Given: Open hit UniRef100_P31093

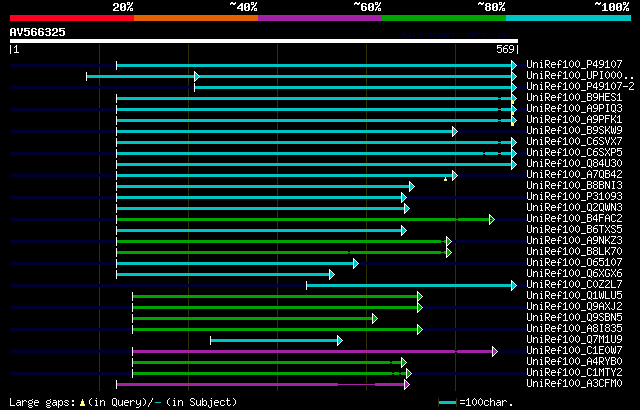Looking at the screenshot, I should 574,197.
